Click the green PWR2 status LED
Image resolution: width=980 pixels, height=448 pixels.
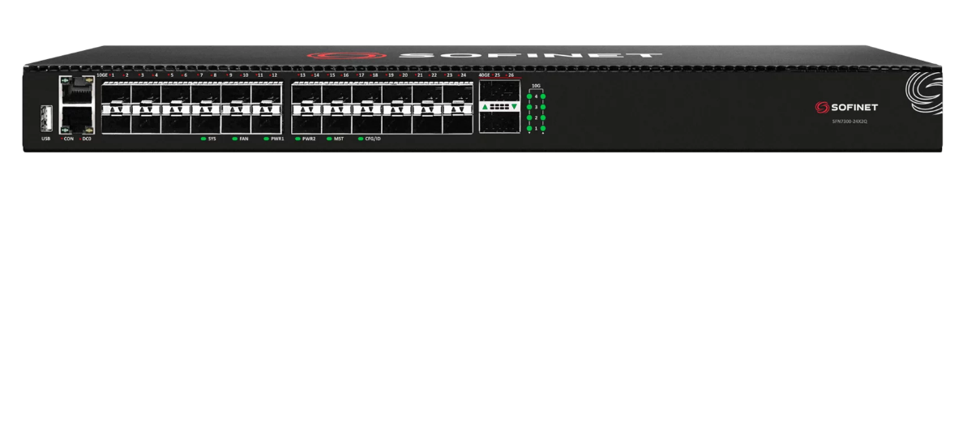click(x=297, y=139)
